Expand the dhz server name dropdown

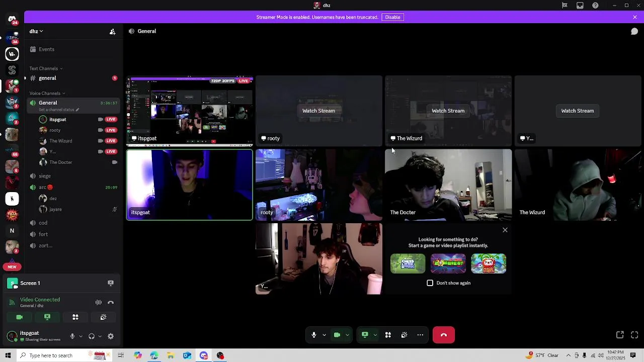point(36,31)
